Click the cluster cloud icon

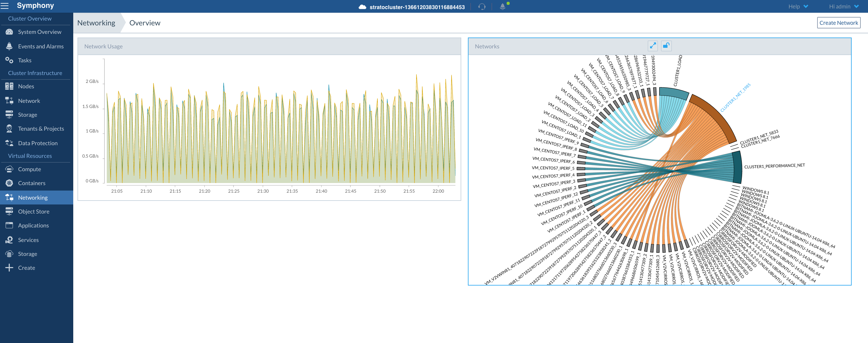(362, 7)
